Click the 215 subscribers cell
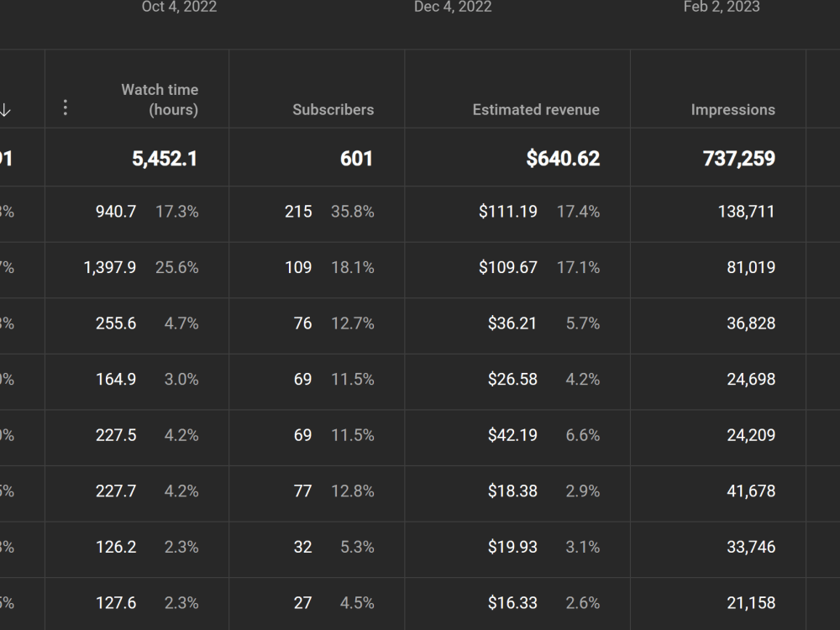This screenshot has height=630, width=840. point(298,212)
